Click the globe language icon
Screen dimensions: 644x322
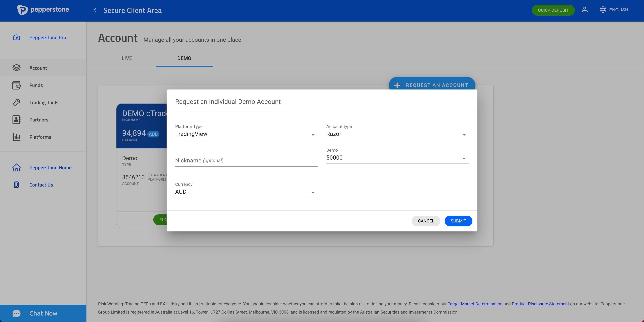coord(603,10)
